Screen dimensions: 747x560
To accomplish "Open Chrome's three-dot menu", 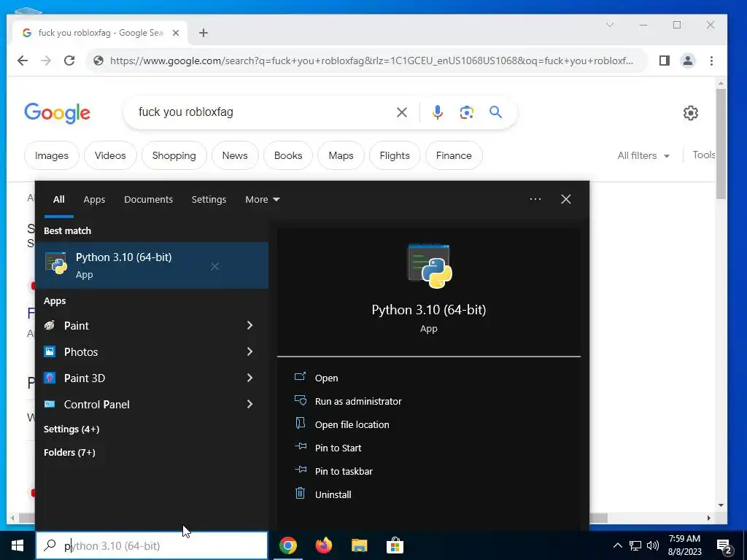I will click(712, 61).
